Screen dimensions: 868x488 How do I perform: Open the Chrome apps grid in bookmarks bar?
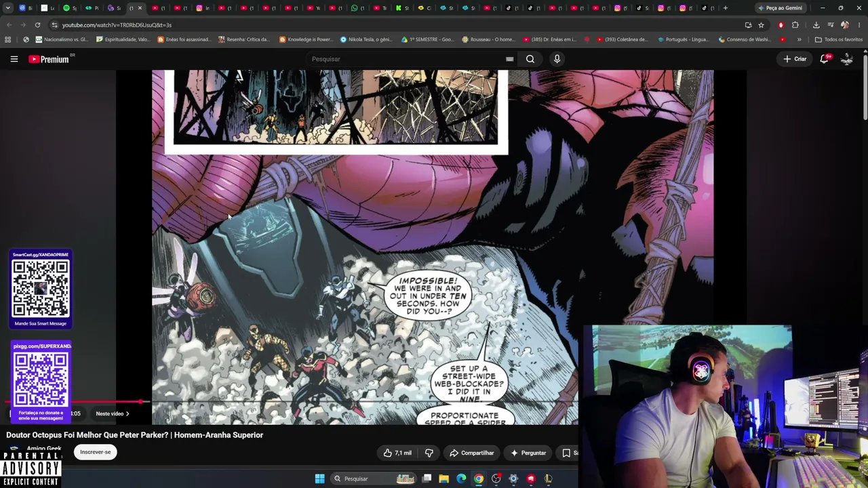click(7, 39)
